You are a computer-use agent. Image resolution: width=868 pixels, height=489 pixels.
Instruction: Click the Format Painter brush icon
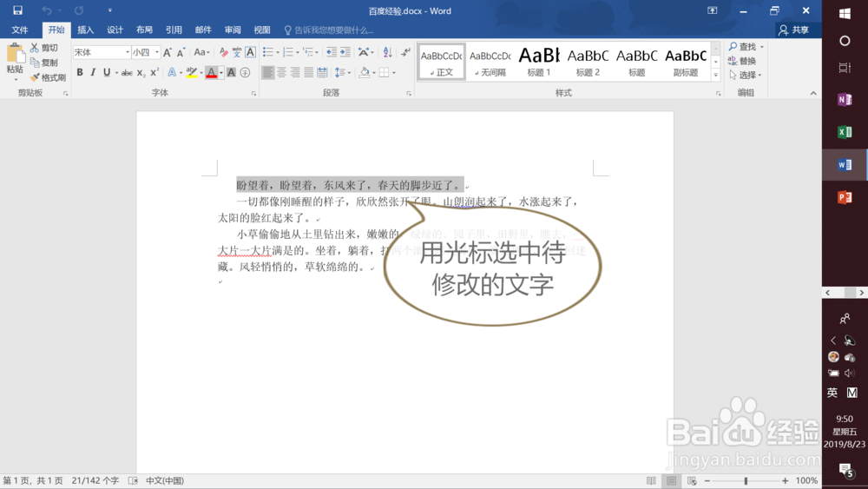(36, 77)
